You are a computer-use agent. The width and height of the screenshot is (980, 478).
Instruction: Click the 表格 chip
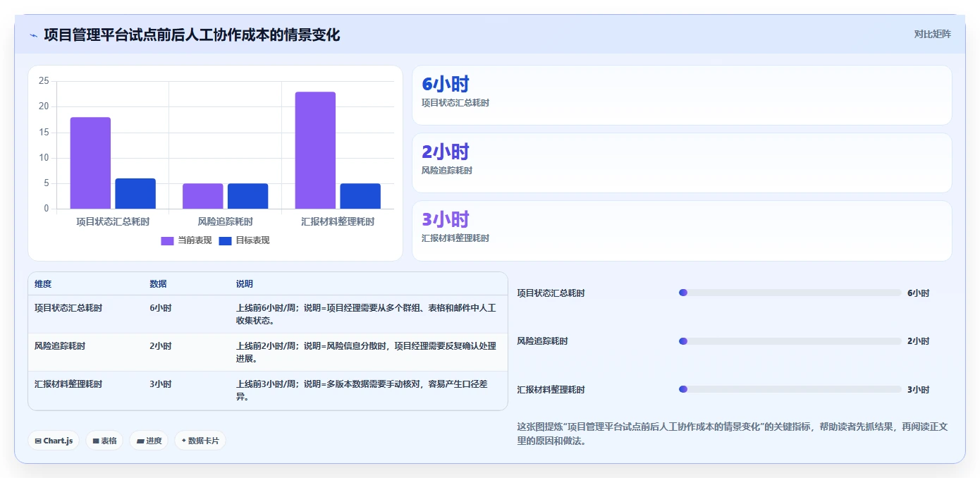(x=104, y=441)
